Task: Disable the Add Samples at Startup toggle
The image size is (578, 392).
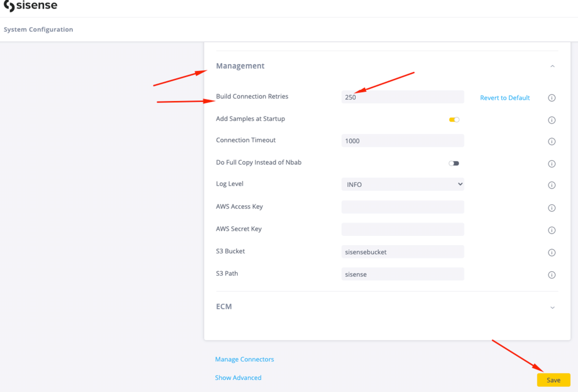Action: click(454, 120)
